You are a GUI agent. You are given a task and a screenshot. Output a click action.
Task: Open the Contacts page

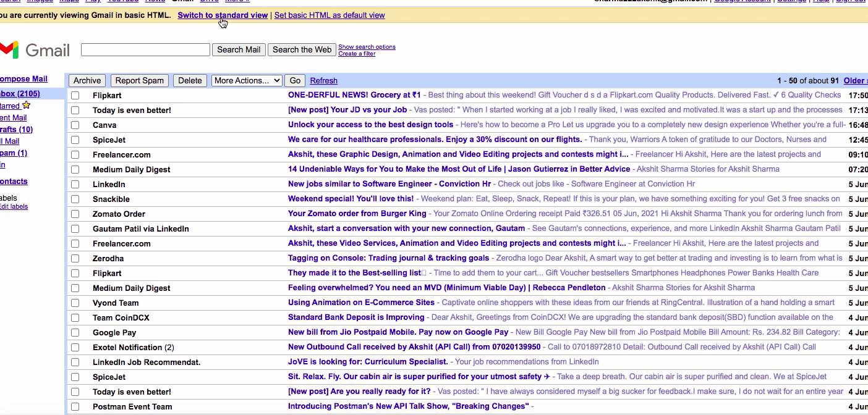[x=14, y=181]
